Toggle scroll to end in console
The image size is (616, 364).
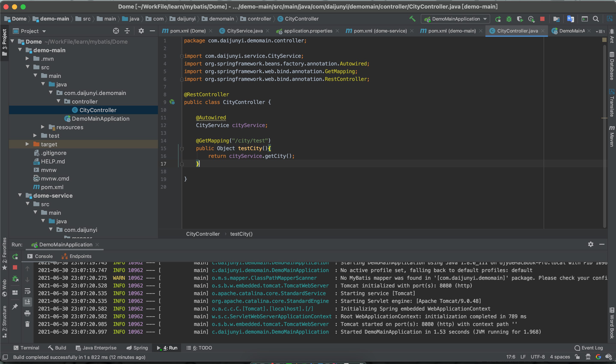pyautogui.click(x=27, y=302)
